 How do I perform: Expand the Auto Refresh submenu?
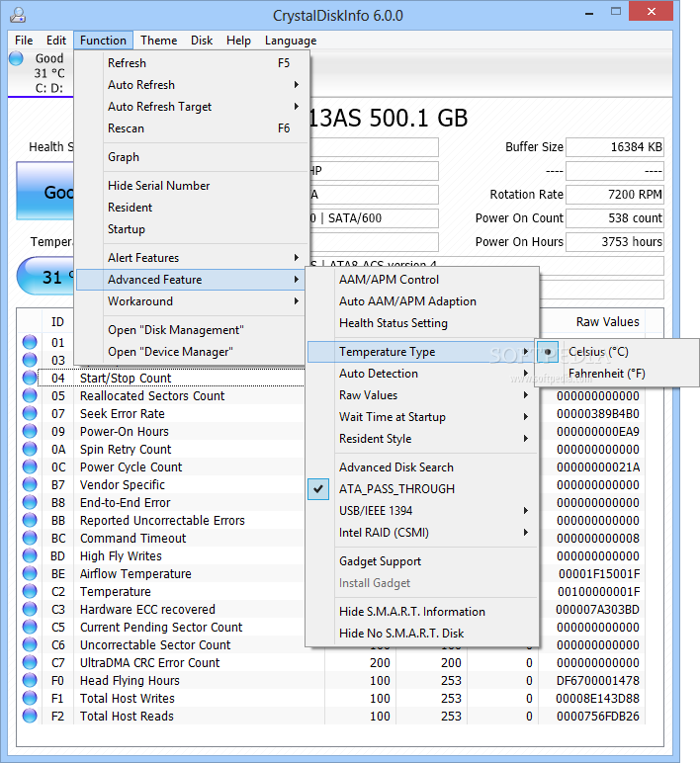(x=192, y=85)
